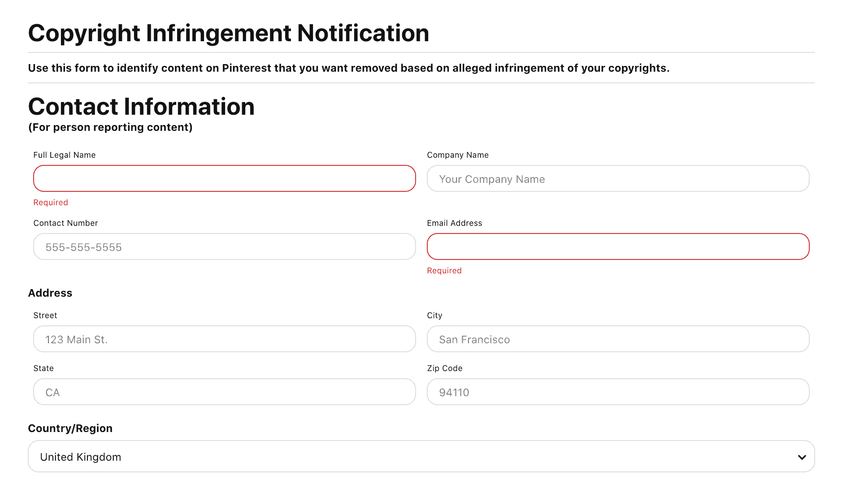The image size is (868, 484).
Task: Click the Email Address input field
Action: pyautogui.click(x=618, y=246)
